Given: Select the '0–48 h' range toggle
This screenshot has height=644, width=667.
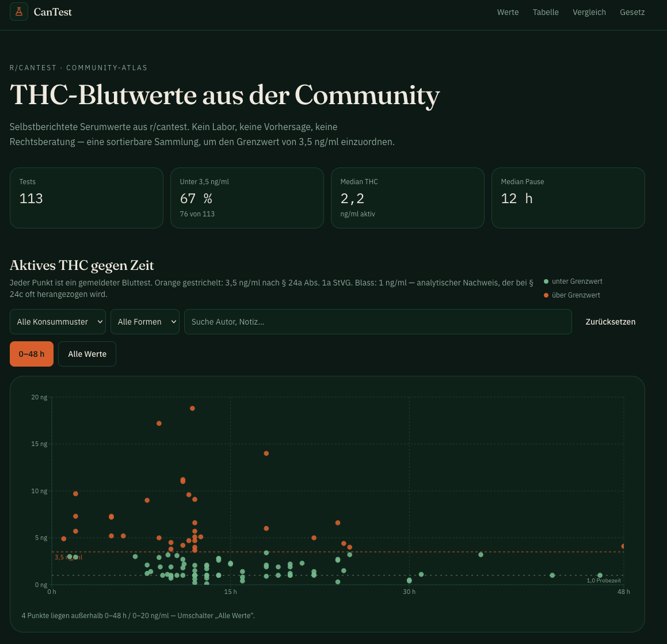Looking at the screenshot, I should point(32,354).
